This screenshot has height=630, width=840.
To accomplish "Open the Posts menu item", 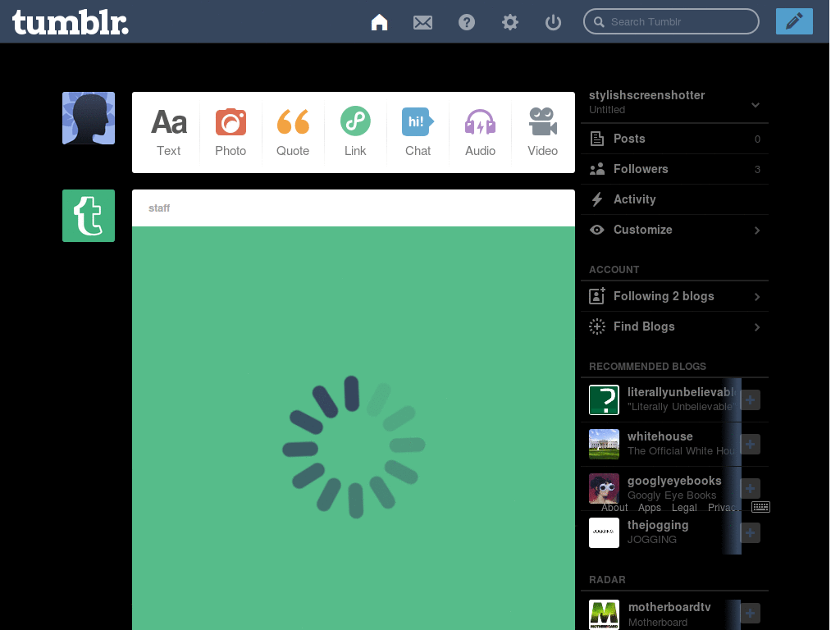I will [674, 139].
